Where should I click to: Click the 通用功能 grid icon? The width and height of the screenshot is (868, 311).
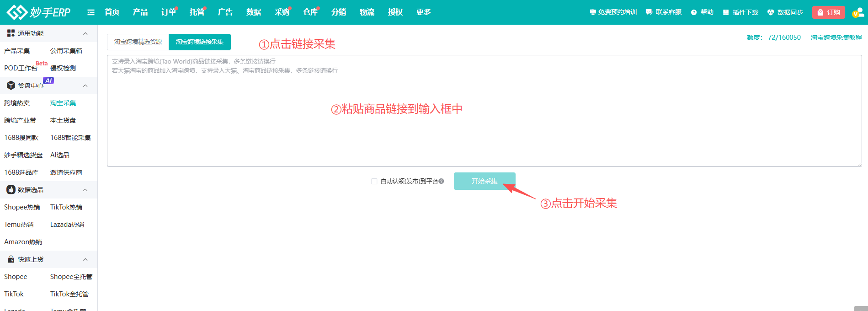click(x=11, y=33)
